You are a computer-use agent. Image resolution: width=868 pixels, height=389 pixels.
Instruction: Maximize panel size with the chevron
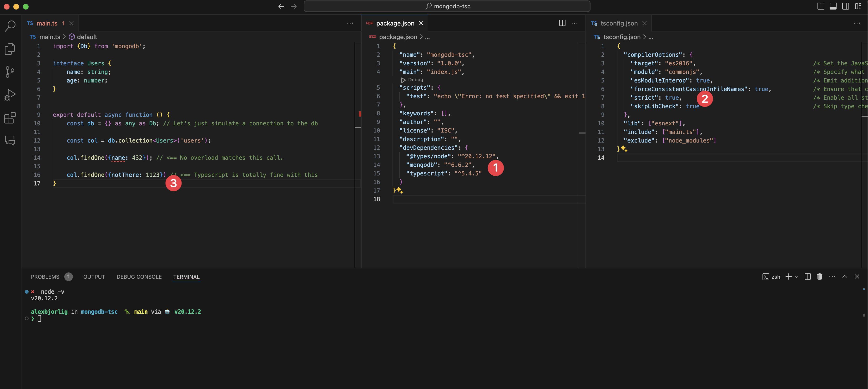point(844,277)
